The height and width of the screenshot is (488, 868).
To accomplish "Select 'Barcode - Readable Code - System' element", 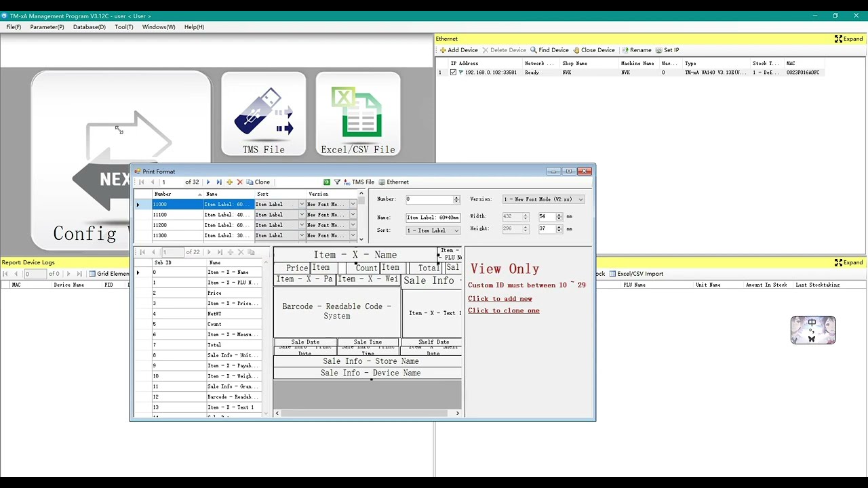I will pyautogui.click(x=337, y=311).
